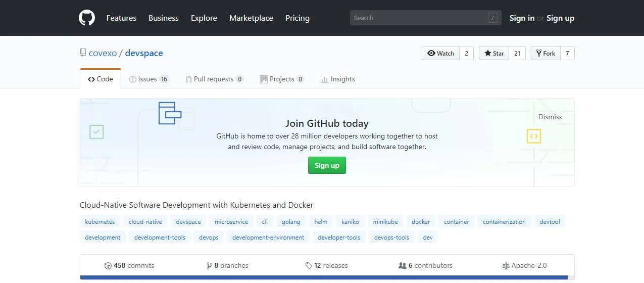Open the kaniko topic tag
Viewport: 644px width, 283px height.
pyautogui.click(x=350, y=221)
